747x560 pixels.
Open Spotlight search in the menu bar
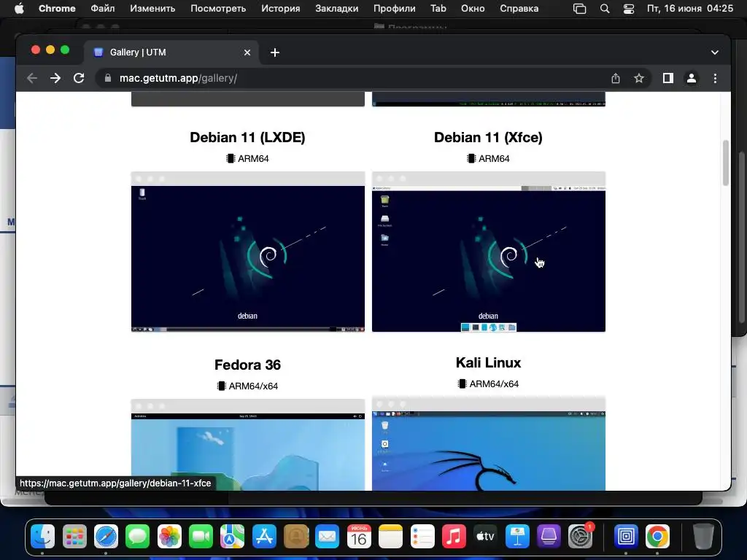[x=605, y=9]
